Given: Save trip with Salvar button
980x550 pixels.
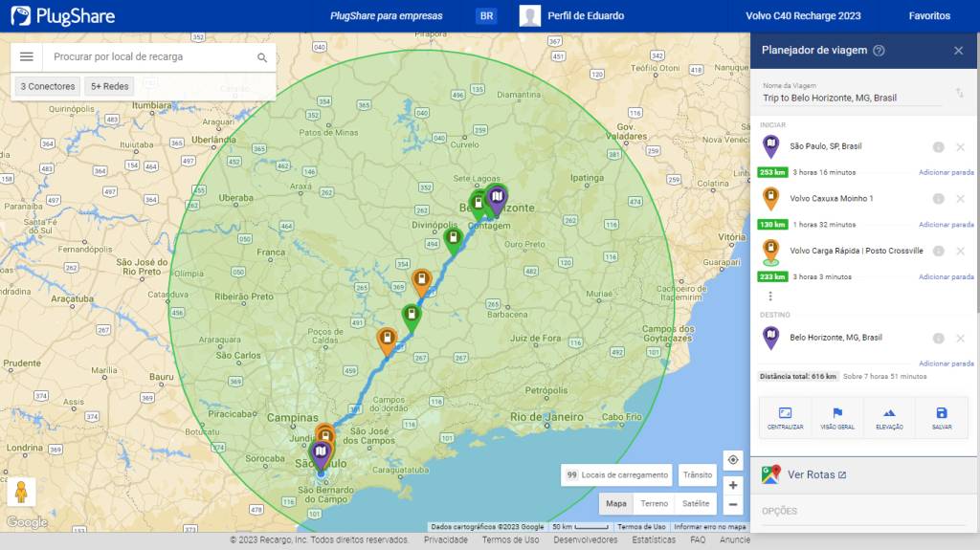Looking at the screenshot, I should pos(942,417).
